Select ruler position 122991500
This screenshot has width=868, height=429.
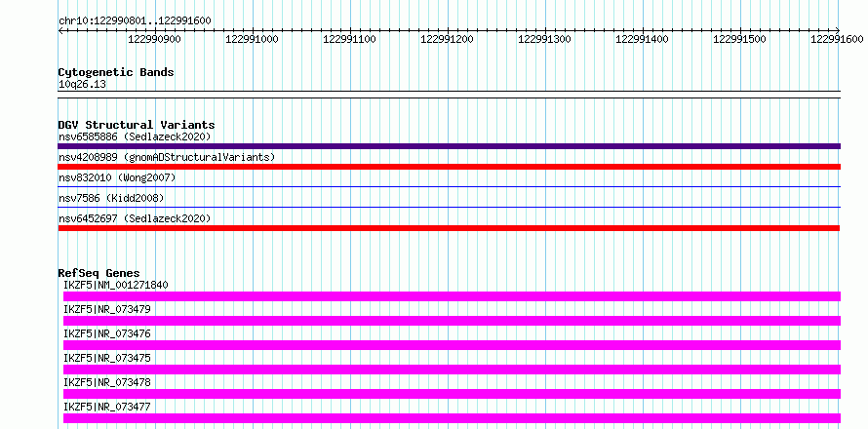[x=739, y=39]
